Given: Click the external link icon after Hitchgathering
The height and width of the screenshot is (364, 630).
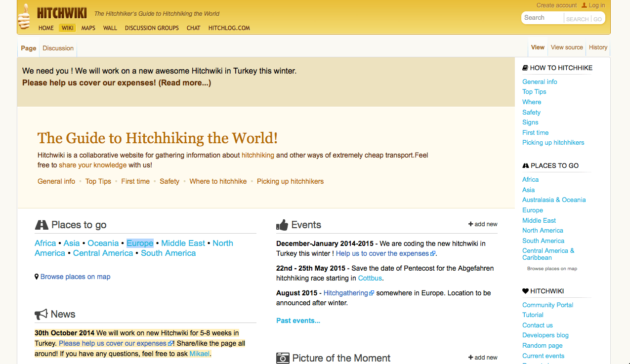Looking at the screenshot, I should (372, 292).
